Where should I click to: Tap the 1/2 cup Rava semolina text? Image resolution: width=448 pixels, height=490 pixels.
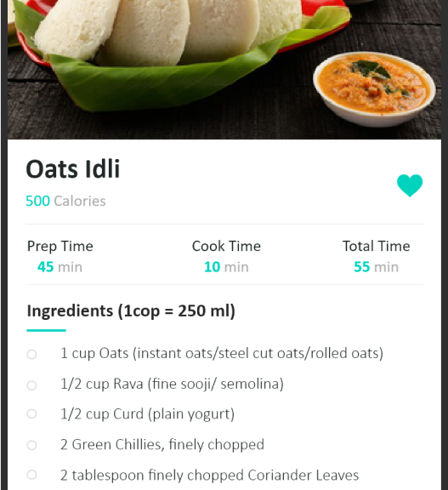coord(172,384)
